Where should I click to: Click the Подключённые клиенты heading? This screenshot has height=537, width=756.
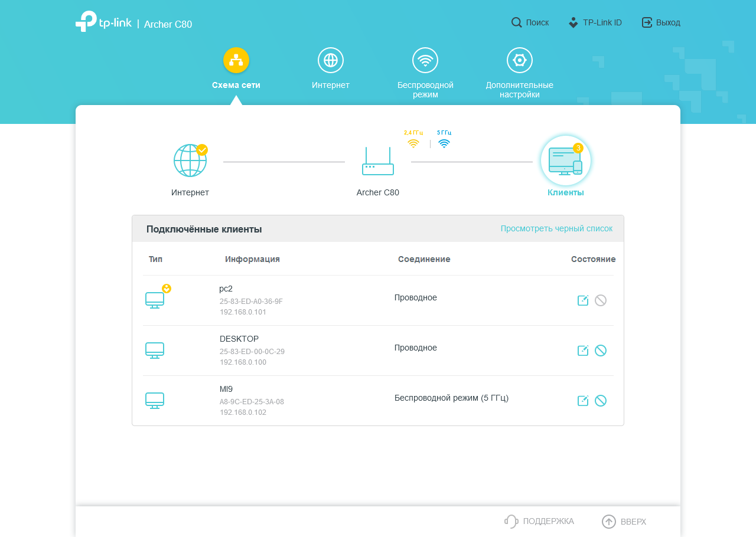(x=204, y=229)
